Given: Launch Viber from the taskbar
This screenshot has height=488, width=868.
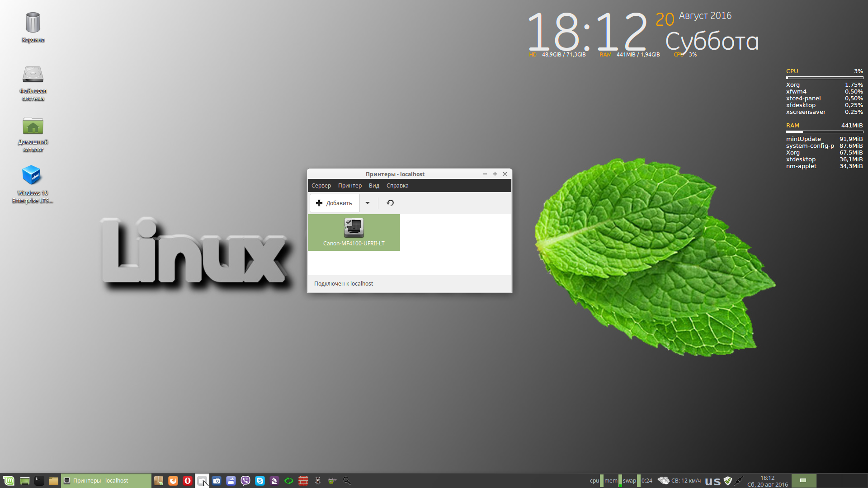Looking at the screenshot, I should point(245,481).
